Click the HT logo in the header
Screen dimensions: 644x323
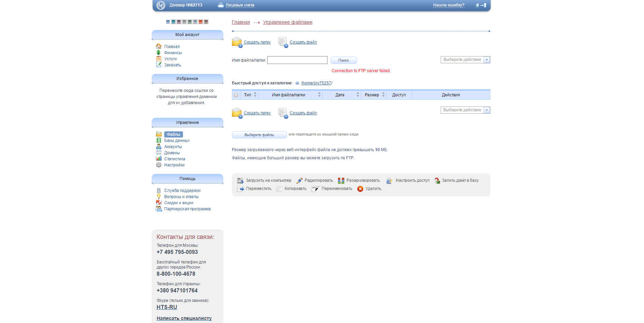160,5
